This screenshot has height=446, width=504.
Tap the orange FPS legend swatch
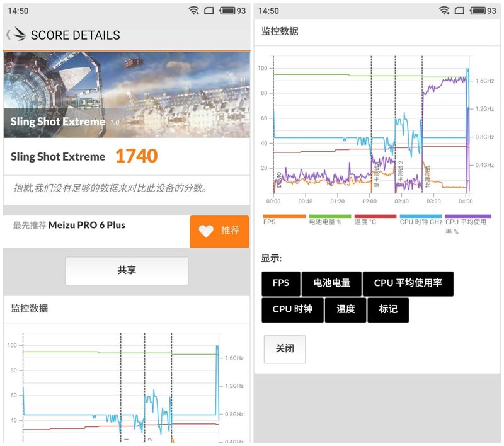click(x=283, y=216)
